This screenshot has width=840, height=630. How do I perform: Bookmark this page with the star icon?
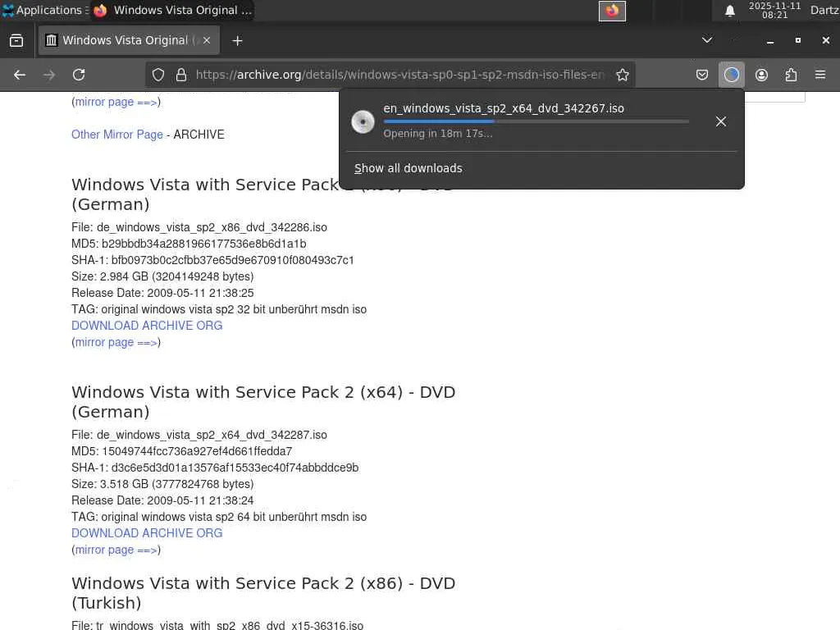click(x=623, y=75)
